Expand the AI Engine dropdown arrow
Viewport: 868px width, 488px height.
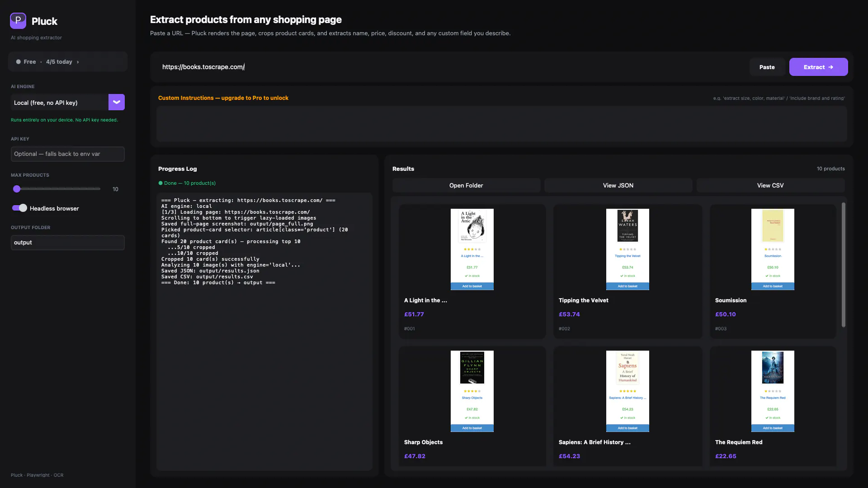[x=117, y=102]
